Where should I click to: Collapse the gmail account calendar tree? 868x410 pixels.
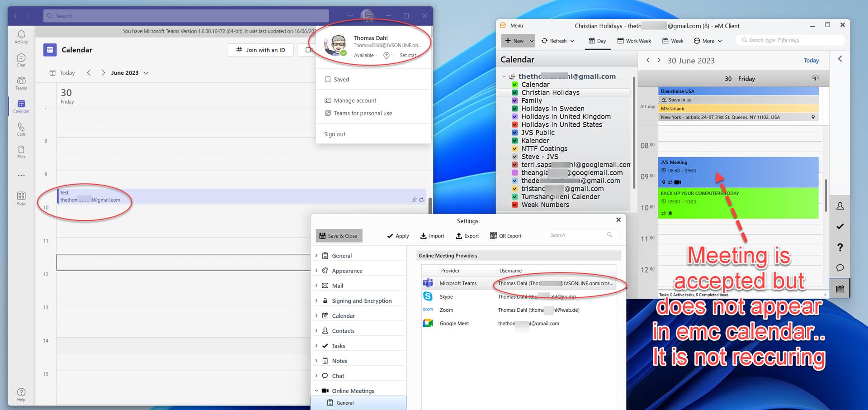504,76
